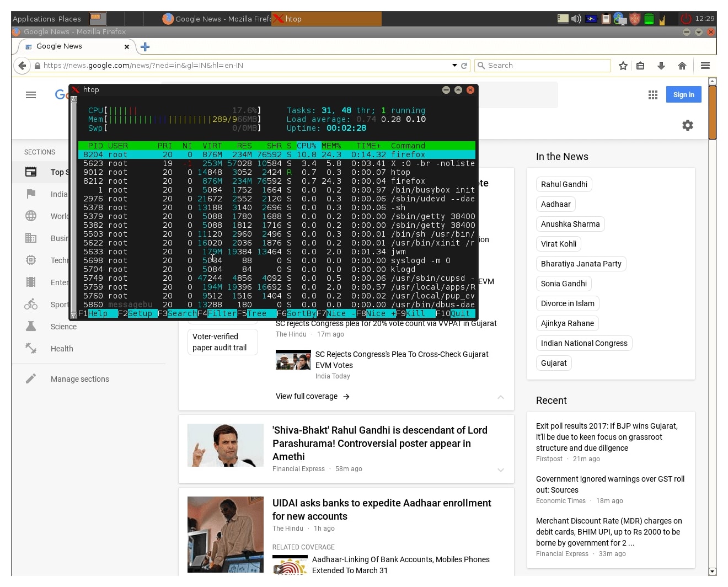
Task: Click the Sign in button
Action: tap(684, 95)
